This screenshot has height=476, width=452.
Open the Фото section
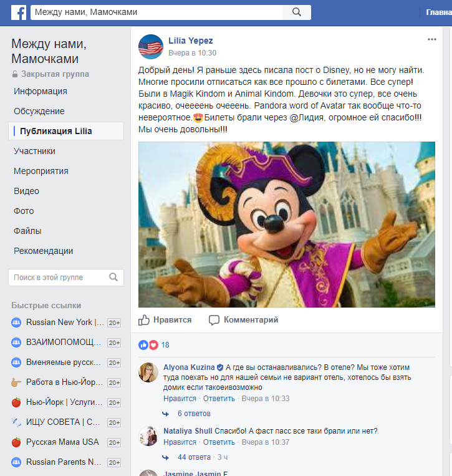point(24,211)
